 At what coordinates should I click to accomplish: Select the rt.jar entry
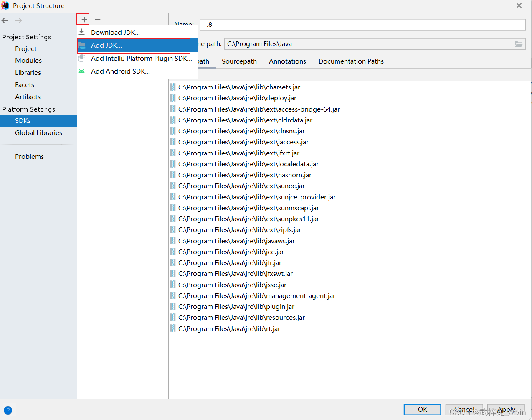(229, 328)
